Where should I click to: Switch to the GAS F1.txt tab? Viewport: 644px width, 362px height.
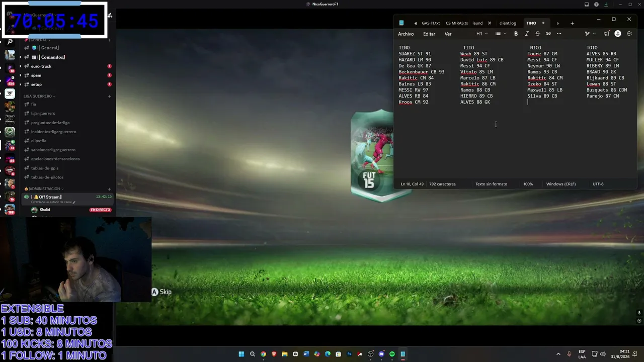[431, 23]
